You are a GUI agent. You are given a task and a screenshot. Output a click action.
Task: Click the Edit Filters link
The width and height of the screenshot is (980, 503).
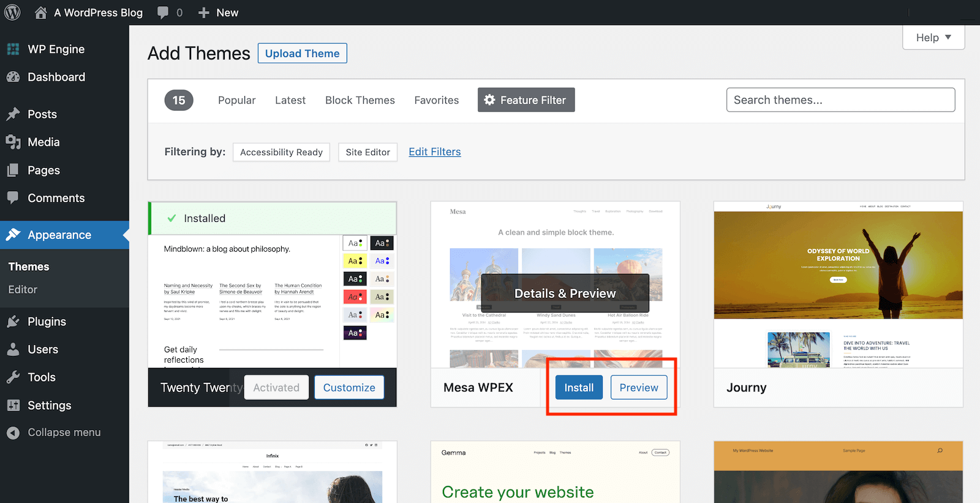pyautogui.click(x=435, y=151)
